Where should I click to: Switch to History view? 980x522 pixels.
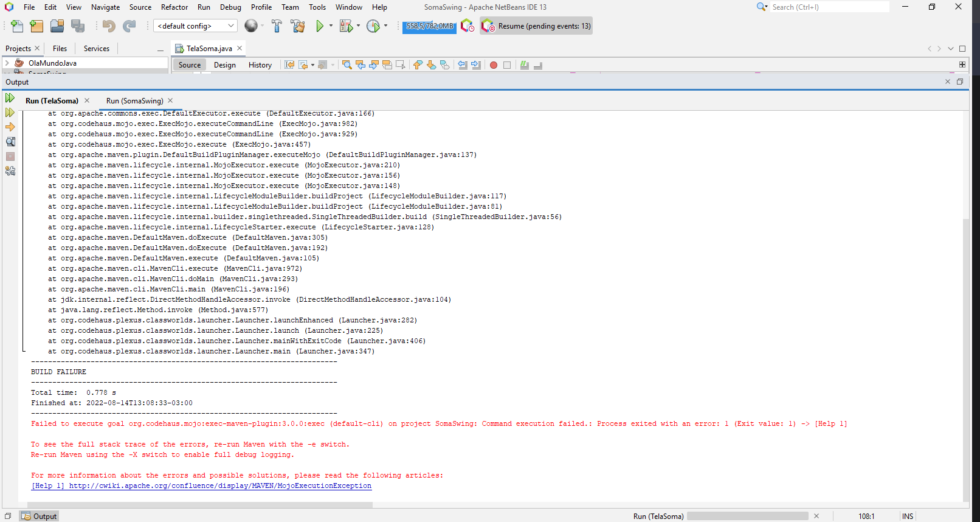point(260,65)
